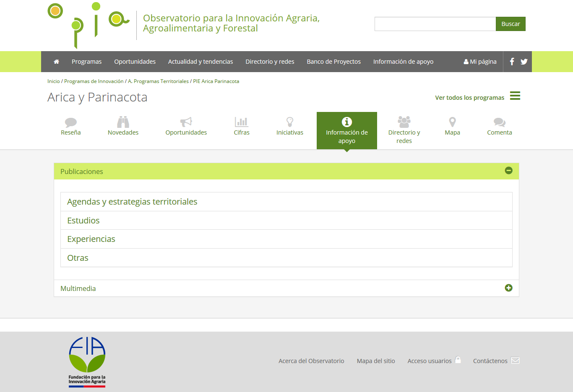The image size is (573, 392).
Task: Click the hamburger menu icon beside programs link
Action: click(x=515, y=96)
